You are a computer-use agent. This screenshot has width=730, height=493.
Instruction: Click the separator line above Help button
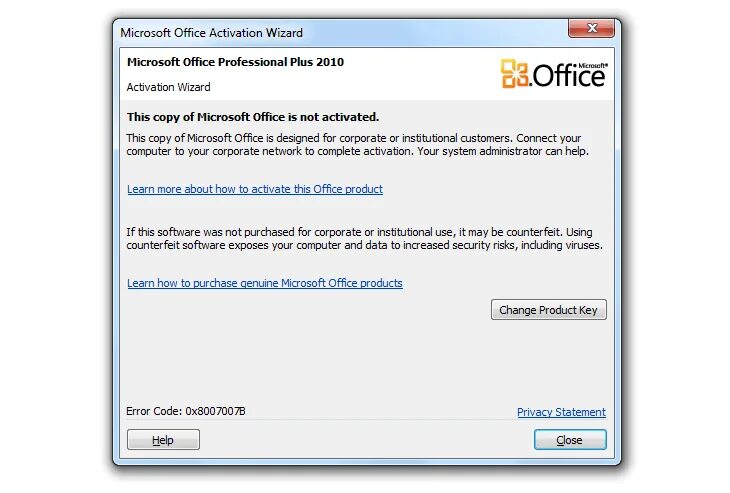(x=366, y=420)
